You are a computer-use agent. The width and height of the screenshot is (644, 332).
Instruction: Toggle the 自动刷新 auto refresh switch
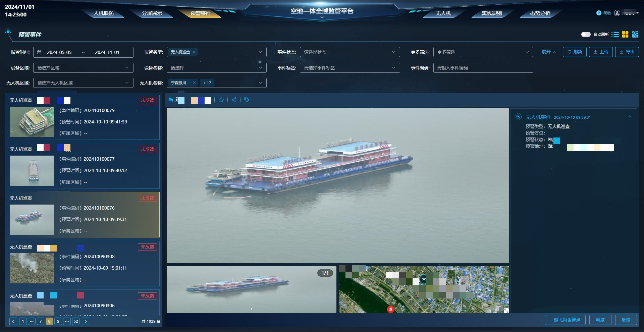586,35
